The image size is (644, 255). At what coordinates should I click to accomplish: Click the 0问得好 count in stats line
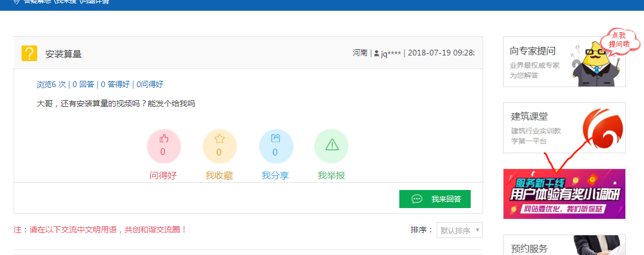click(x=150, y=84)
